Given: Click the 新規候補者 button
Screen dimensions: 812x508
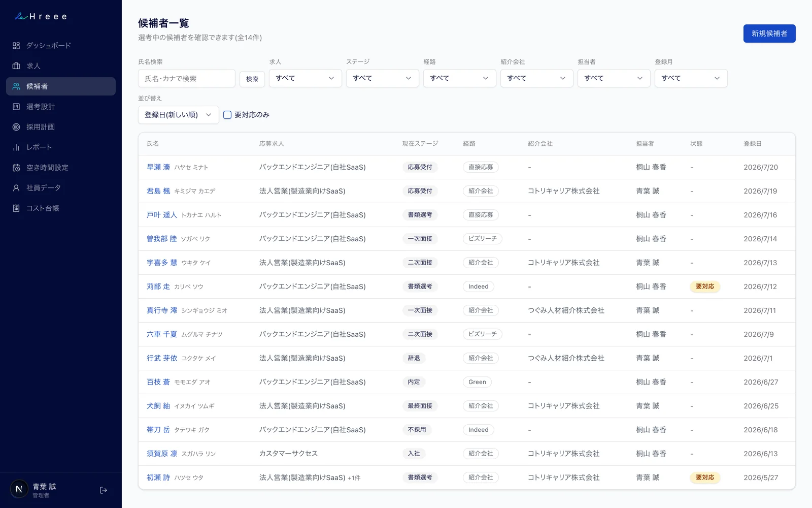Looking at the screenshot, I should 769,34.
